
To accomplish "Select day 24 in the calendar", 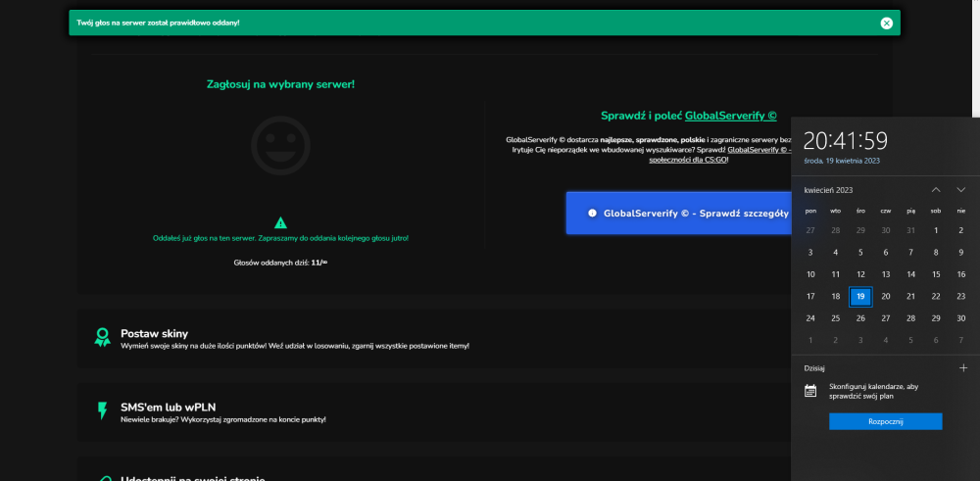I will pyautogui.click(x=810, y=318).
